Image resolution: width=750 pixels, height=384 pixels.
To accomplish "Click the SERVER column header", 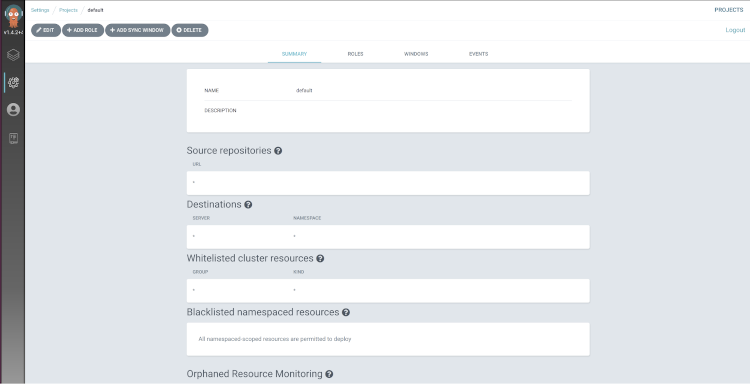I will (201, 218).
